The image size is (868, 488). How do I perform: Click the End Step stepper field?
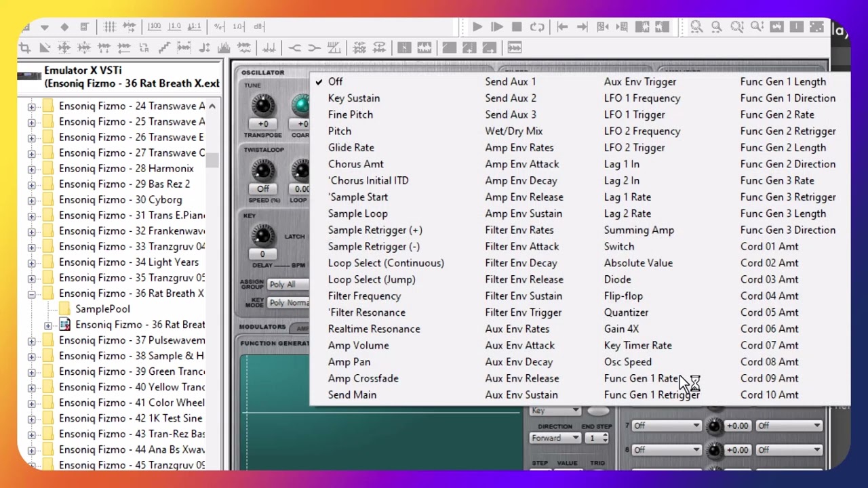pyautogui.click(x=597, y=438)
